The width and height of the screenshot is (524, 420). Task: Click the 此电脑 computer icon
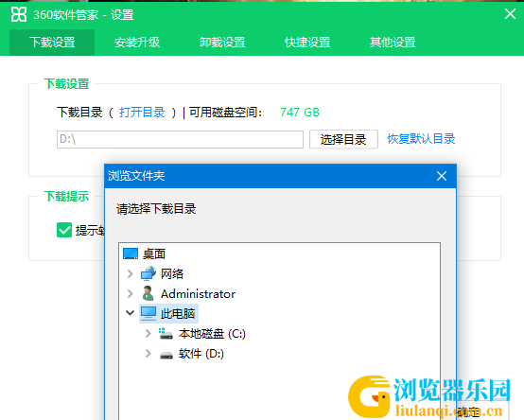148,313
